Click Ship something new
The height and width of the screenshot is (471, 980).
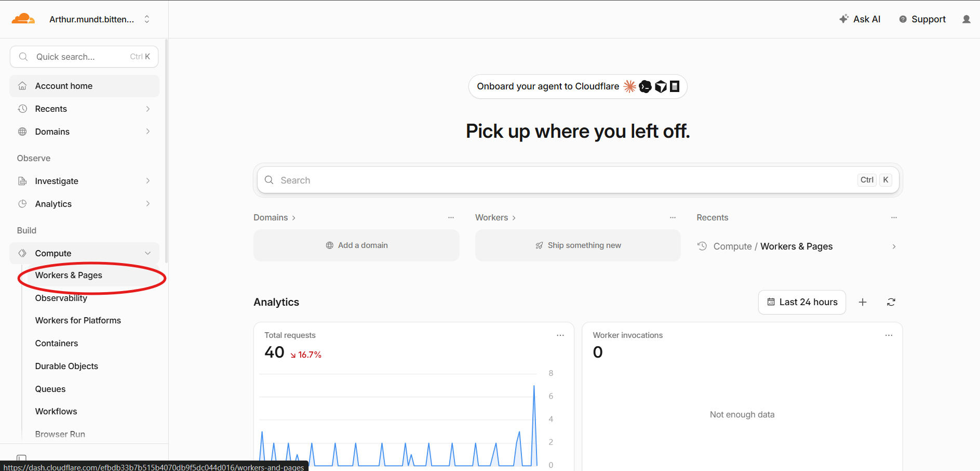pyautogui.click(x=578, y=245)
